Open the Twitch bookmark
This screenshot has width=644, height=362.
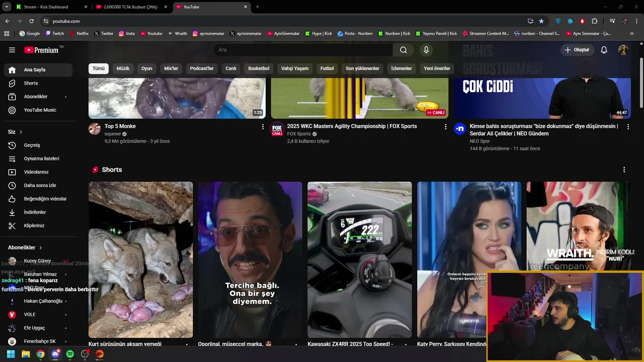coord(55,34)
